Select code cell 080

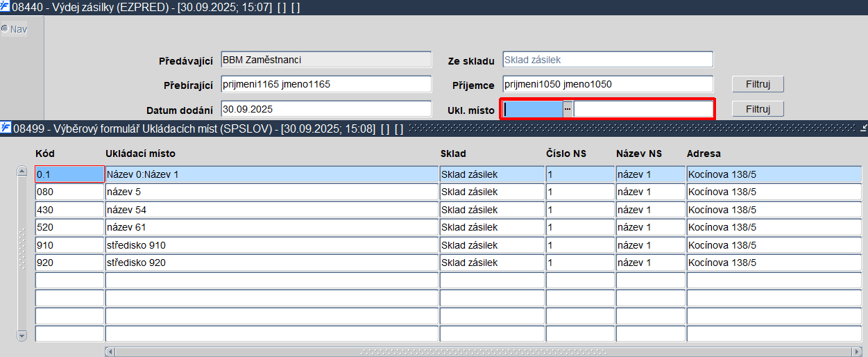(x=69, y=192)
